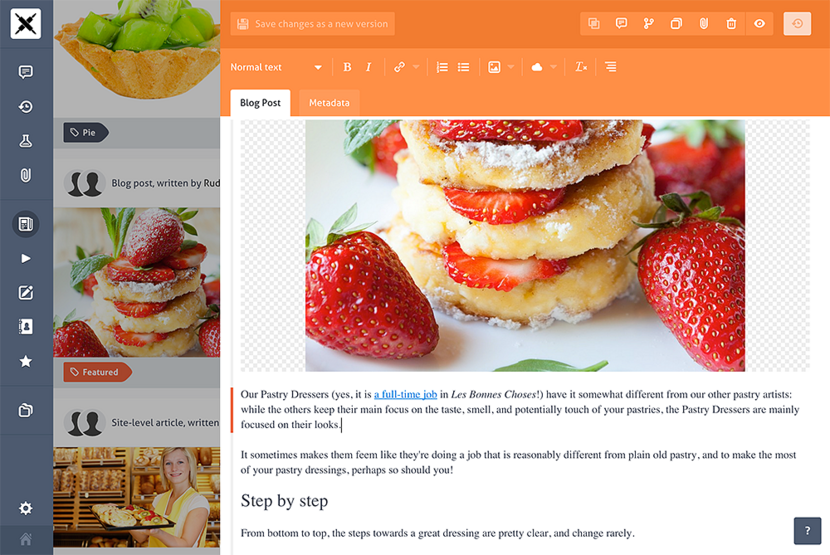This screenshot has width=830, height=555.
Task: Click the help question mark button
Action: point(807,531)
